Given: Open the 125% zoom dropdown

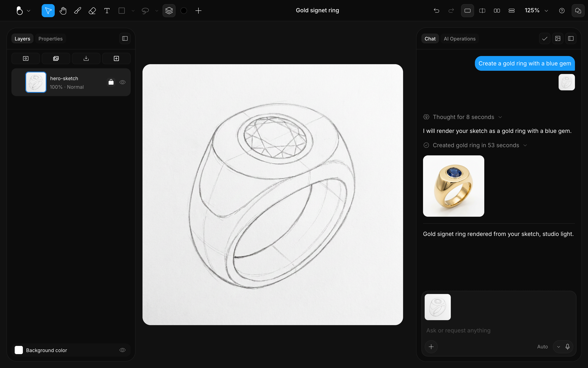Looking at the screenshot, I should tap(536, 10).
